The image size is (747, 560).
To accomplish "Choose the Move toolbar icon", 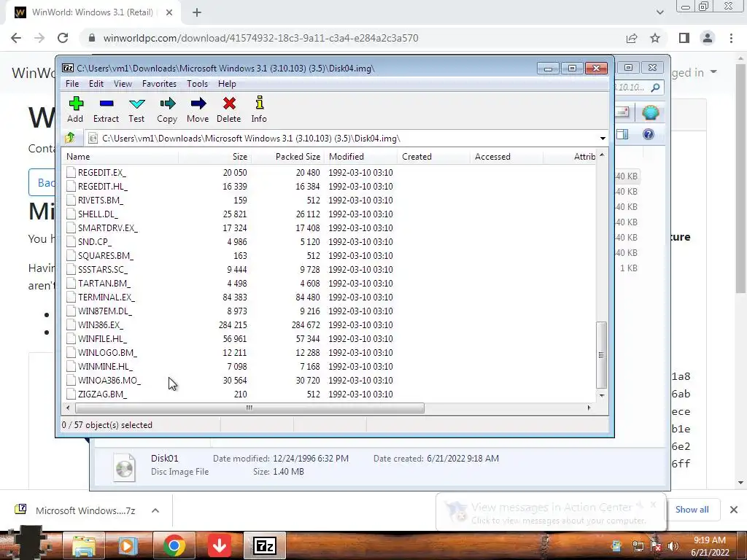I will 198,104.
